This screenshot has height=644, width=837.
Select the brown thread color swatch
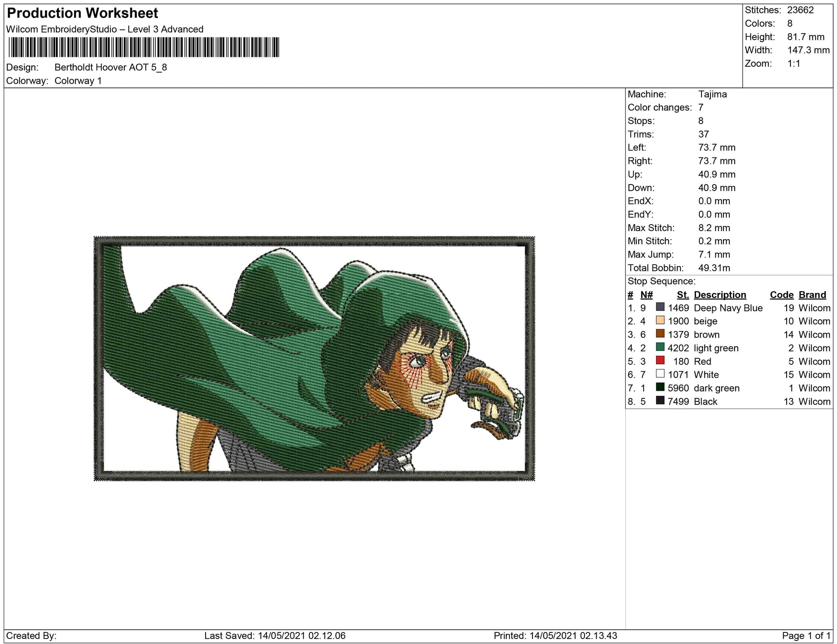[660, 334]
